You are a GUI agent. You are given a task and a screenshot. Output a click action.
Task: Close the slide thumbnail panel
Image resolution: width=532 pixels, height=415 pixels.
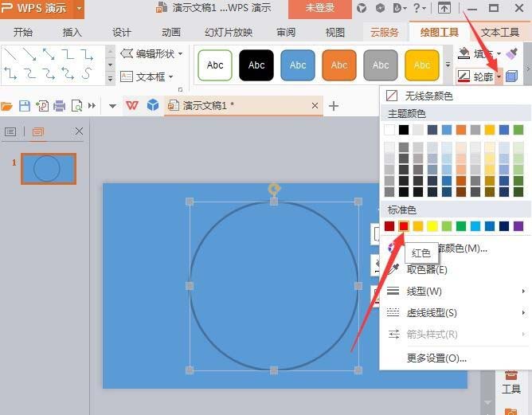[x=79, y=131]
